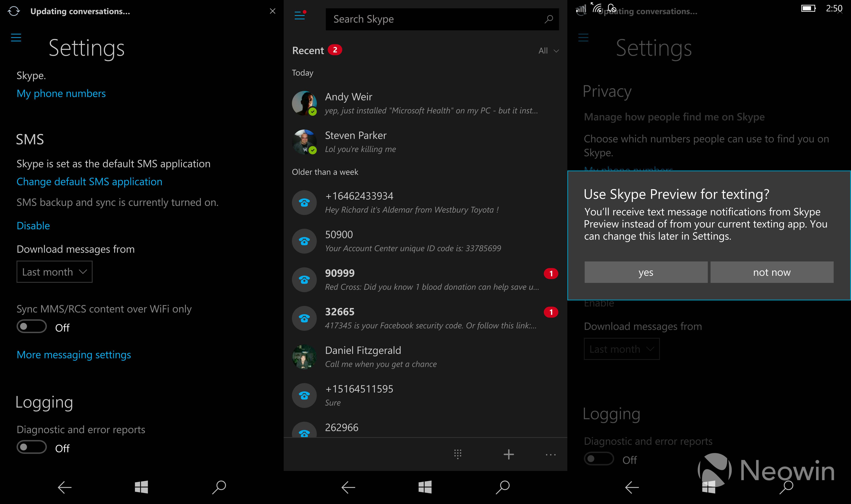Open the Account Center unique ID message
Image resolution: width=851 pixels, height=504 pixels.
click(x=425, y=241)
